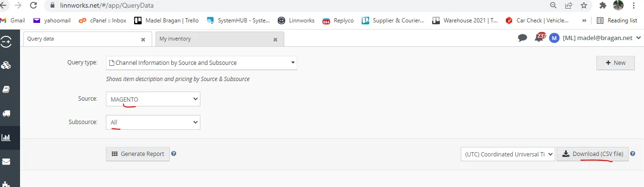Open the email envelope sidebar icon
The image size is (644, 187).
click(x=6, y=162)
